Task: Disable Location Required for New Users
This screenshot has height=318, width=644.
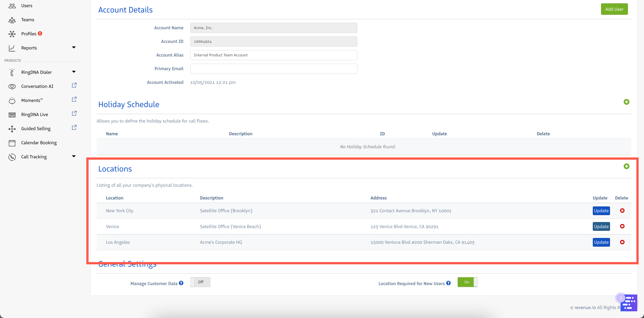Action: click(x=467, y=282)
